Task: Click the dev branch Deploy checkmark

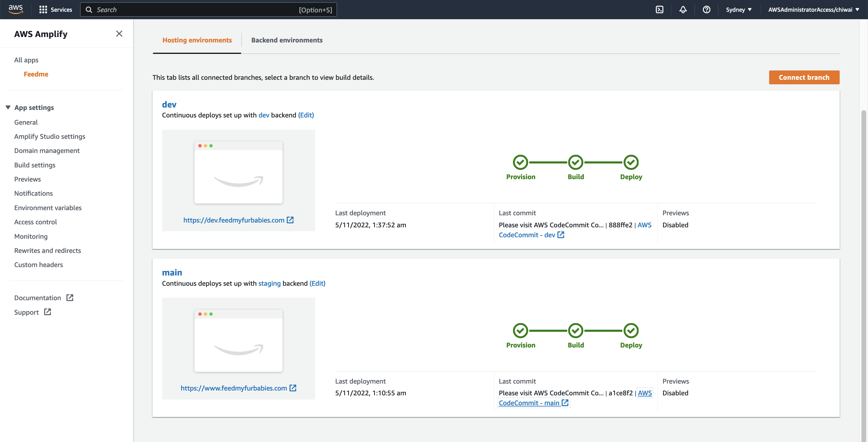Action: (631, 162)
